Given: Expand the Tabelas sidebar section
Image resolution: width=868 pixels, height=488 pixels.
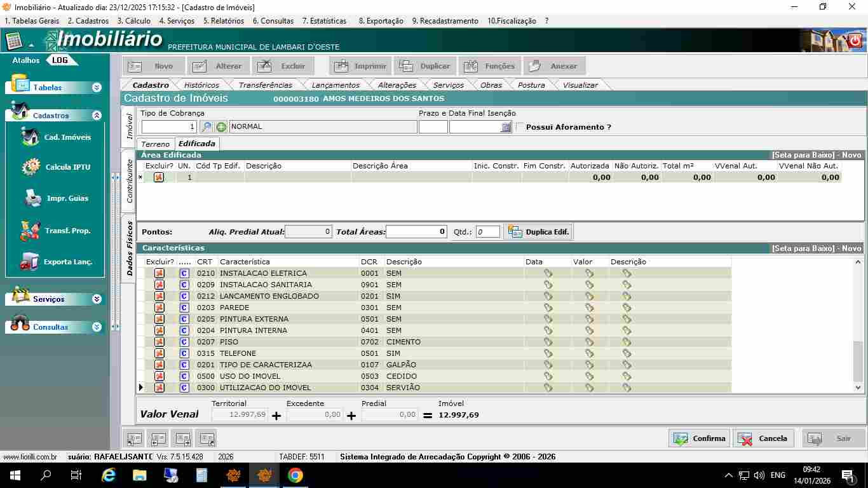Looking at the screenshot, I should (x=97, y=88).
